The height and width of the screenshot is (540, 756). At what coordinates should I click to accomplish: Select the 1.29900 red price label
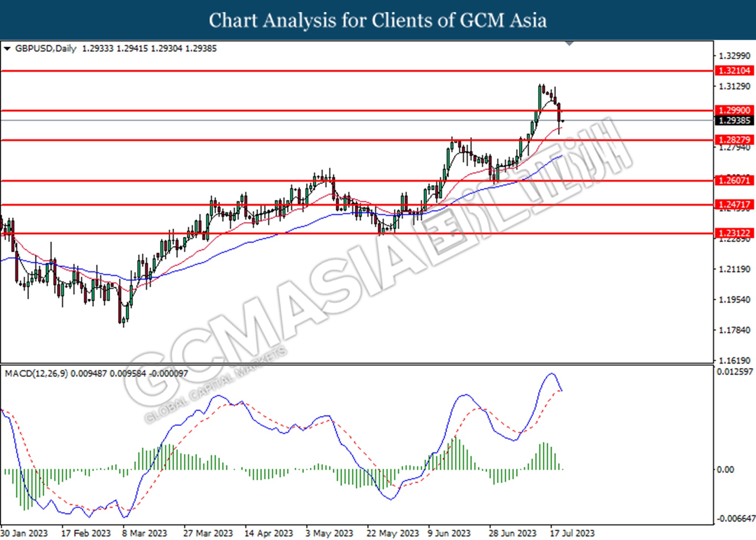pos(734,110)
